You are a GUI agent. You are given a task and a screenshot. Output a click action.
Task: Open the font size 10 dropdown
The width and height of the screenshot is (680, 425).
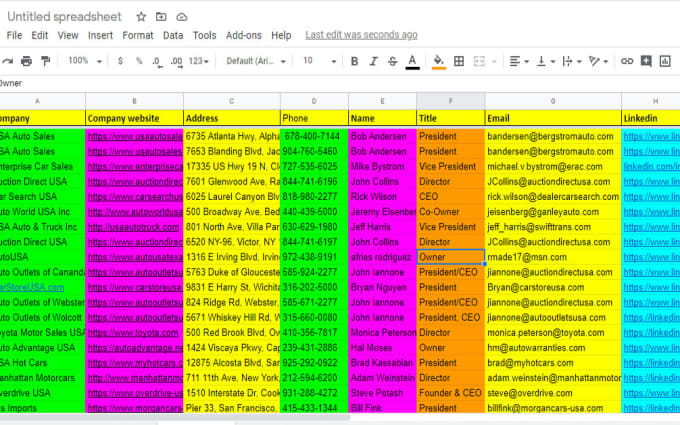(320, 61)
